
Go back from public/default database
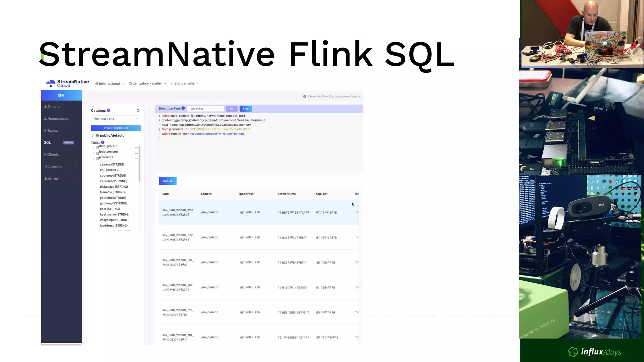click(x=92, y=136)
